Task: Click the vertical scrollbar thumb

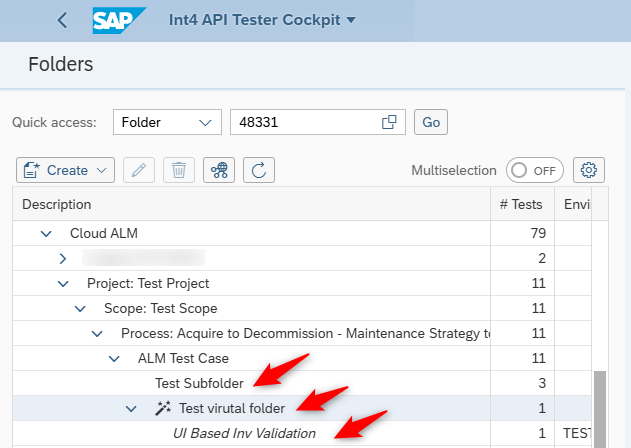Action: tap(600, 409)
